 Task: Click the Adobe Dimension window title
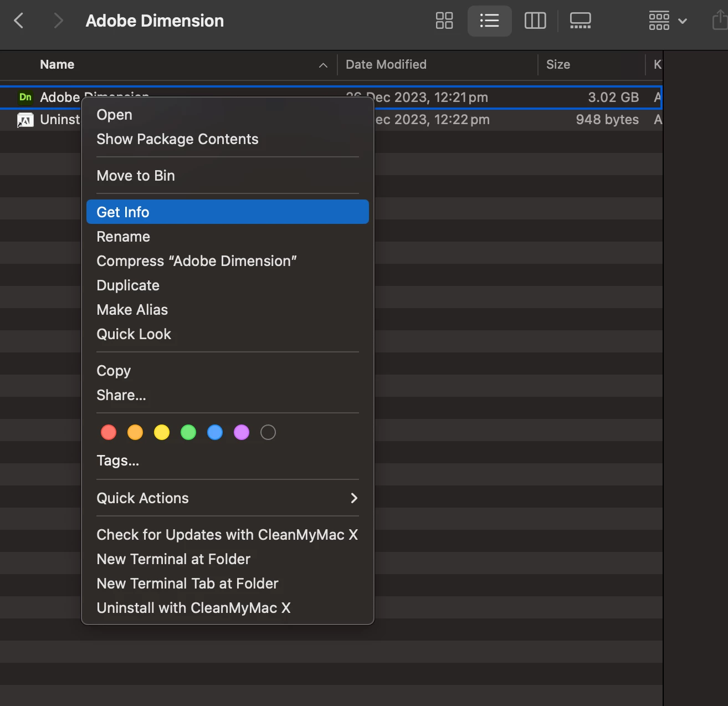[155, 21]
